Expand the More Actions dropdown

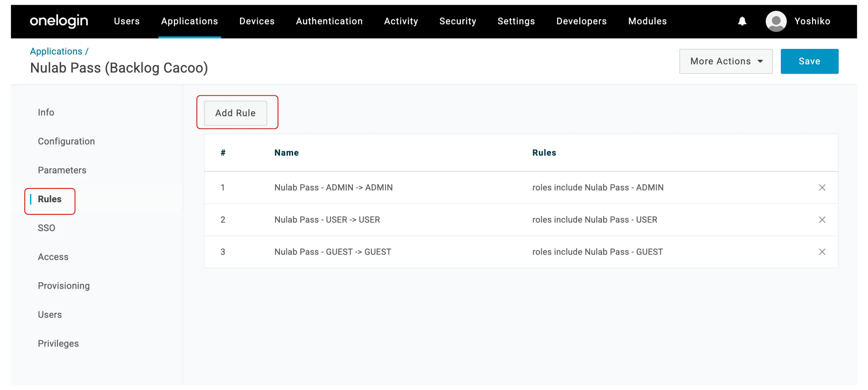point(725,61)
